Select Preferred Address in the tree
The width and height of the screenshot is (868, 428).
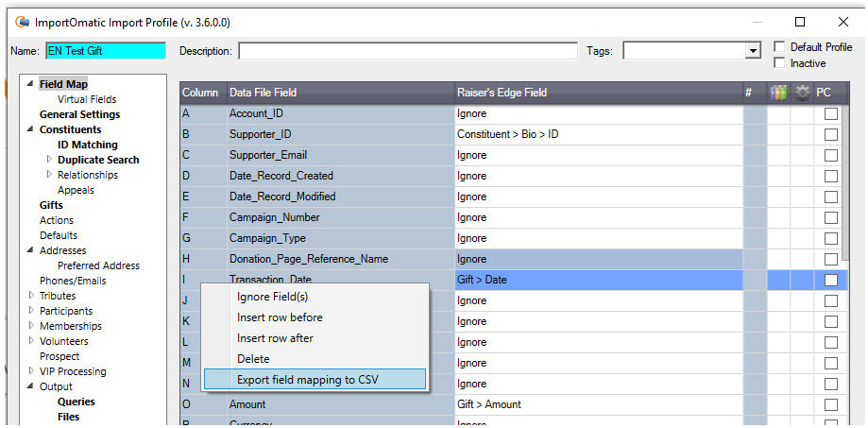[x=98, y=265]
